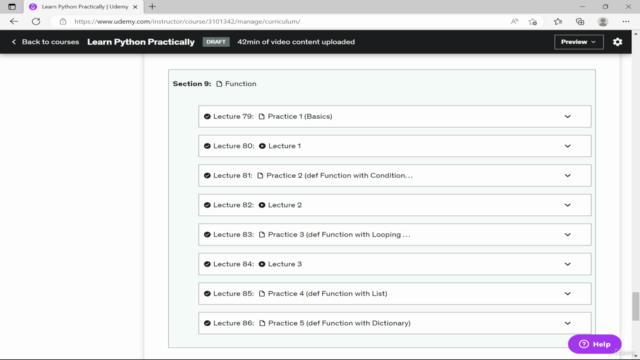
Task: Click 'Section 9:' label
Action: (192, 84)
